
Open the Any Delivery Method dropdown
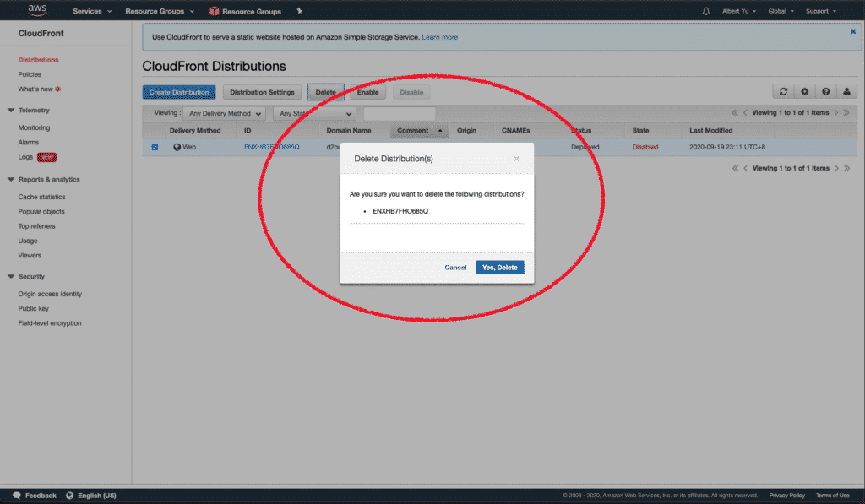tap(225, 114)
